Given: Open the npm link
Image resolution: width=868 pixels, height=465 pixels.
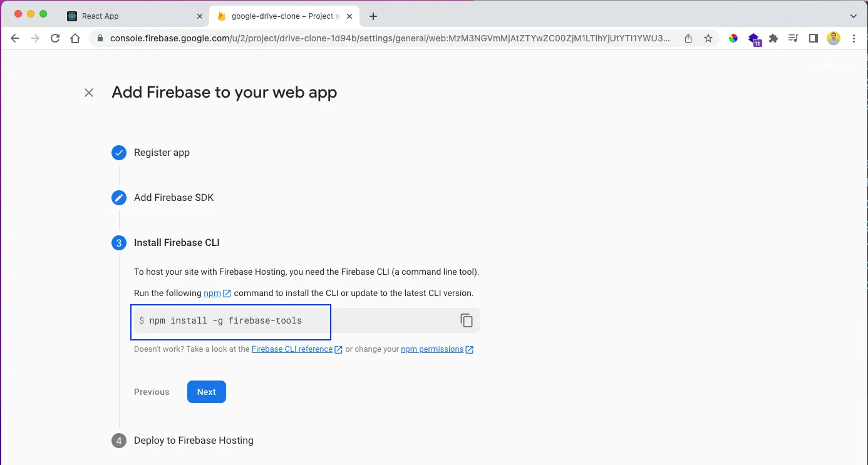Looking at the screenshot, I should click(217, 293).
